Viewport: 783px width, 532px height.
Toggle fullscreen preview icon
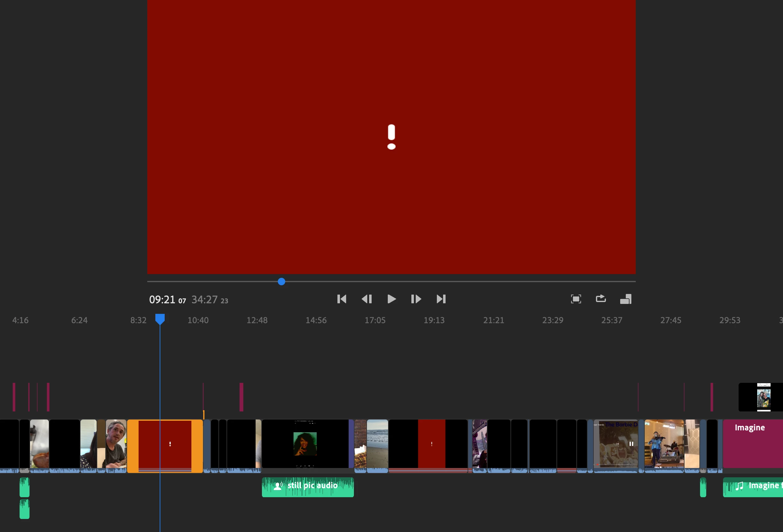coord(576,299)
